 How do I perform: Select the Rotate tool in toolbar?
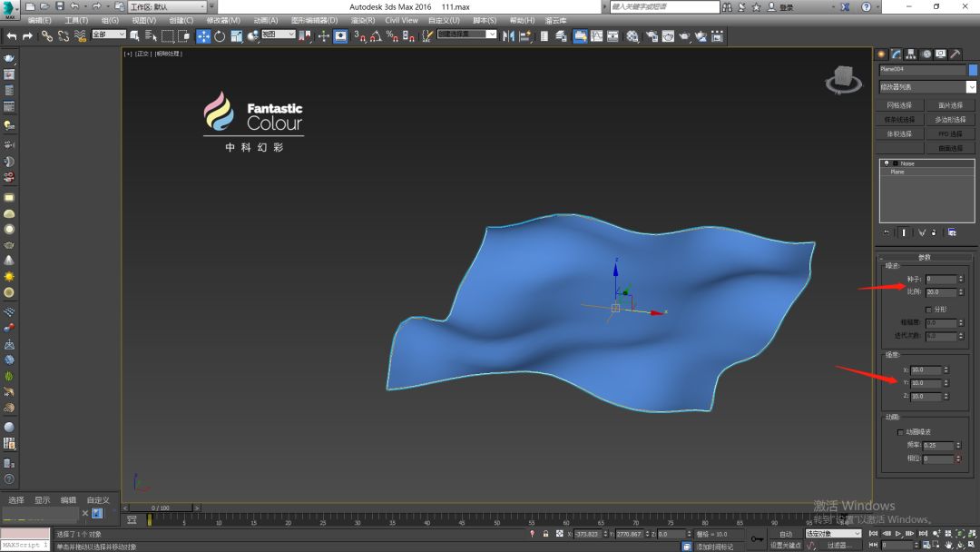pyautogui.click(x=219, y=36)
